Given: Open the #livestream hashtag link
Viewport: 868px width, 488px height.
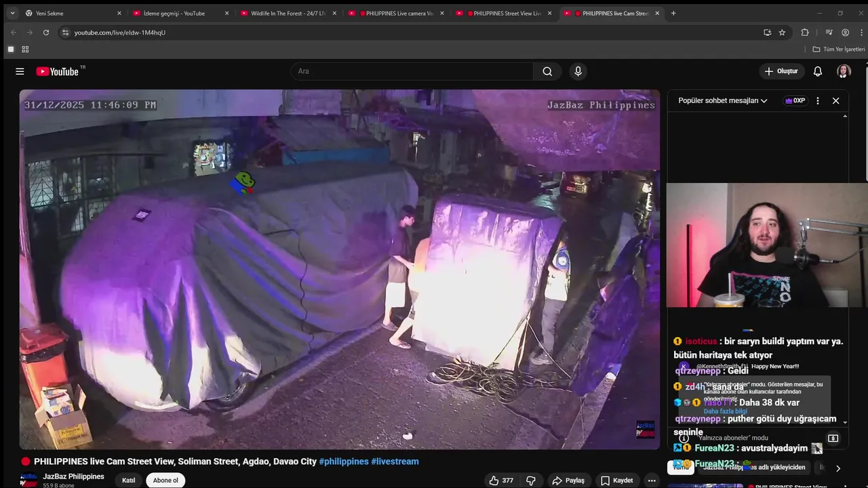Looking at the screenshot, I should (395, 462).
